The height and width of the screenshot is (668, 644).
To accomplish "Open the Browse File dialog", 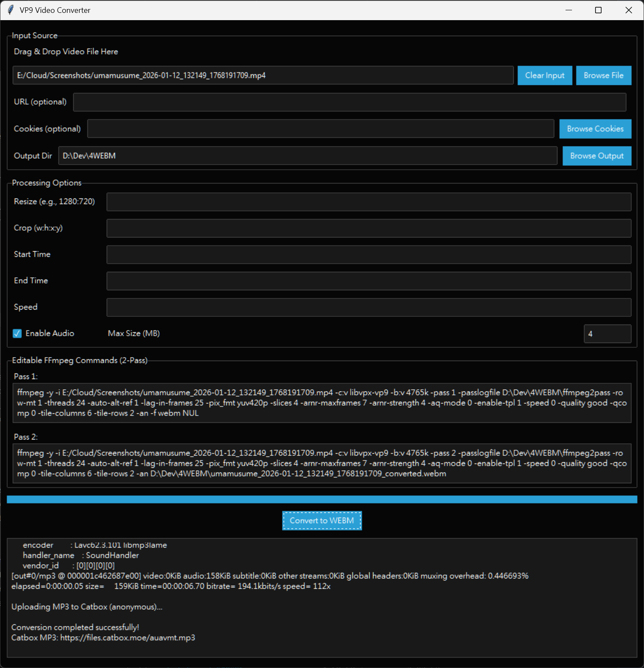I will [x=603, y=75].
